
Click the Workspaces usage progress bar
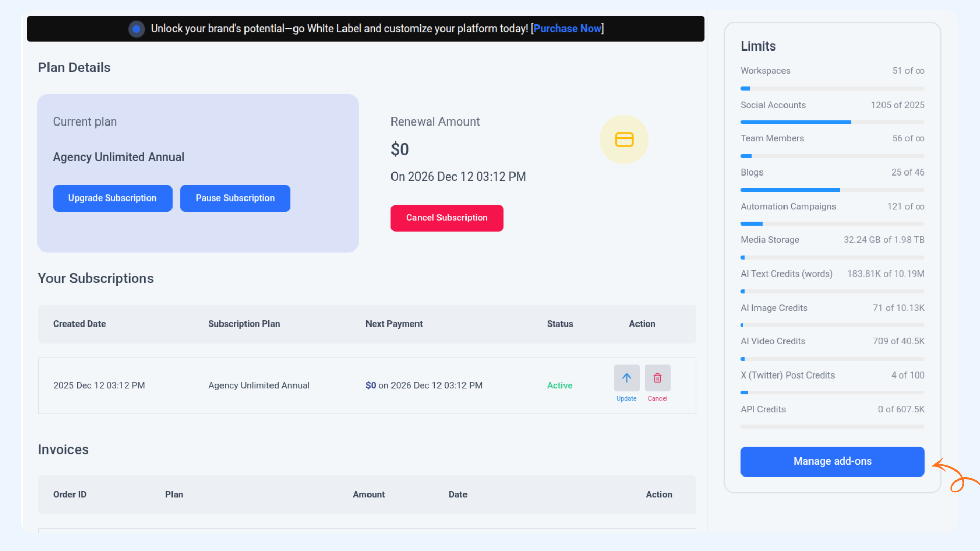(x=832, y=89)
